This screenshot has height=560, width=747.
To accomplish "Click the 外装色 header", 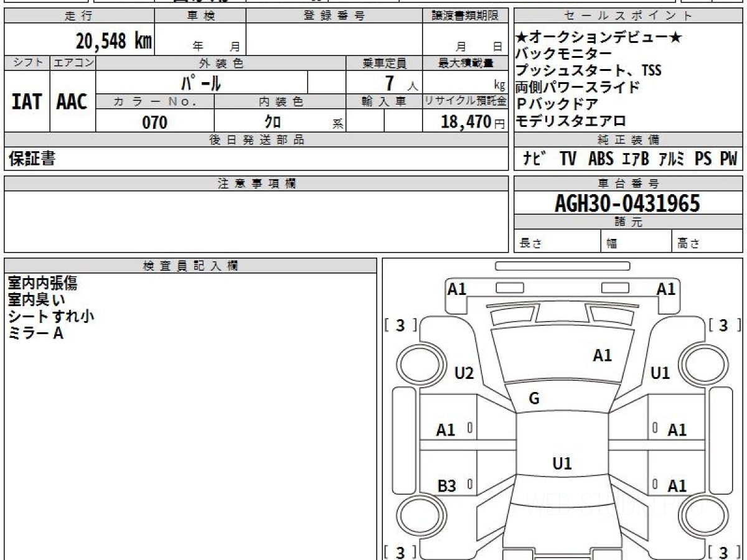I will click(221, 63).
